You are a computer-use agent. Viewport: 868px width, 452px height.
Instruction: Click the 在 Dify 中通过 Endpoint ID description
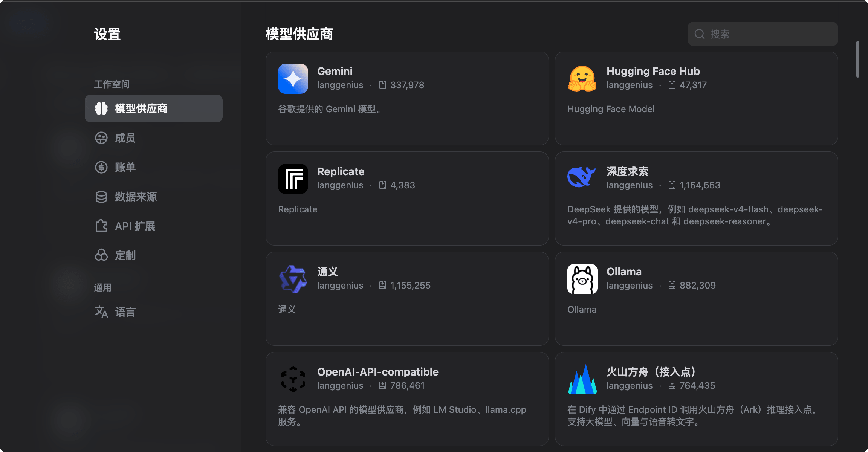tap(691, 415)
